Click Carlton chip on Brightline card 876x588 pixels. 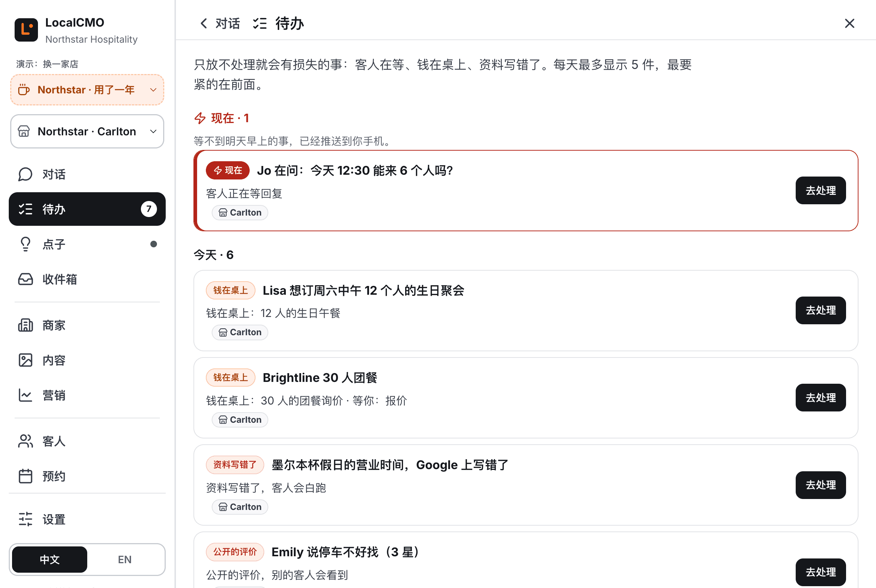[x=240, y=420]
